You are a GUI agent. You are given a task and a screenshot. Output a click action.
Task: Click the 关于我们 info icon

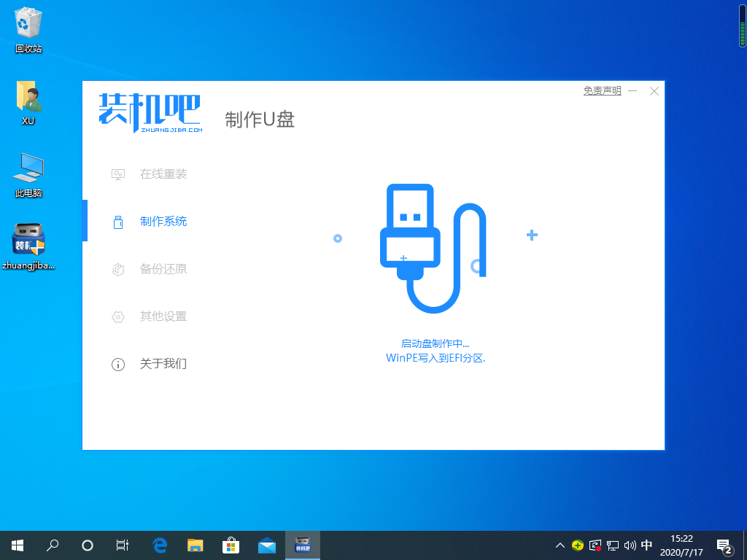[x=118, y=364]
